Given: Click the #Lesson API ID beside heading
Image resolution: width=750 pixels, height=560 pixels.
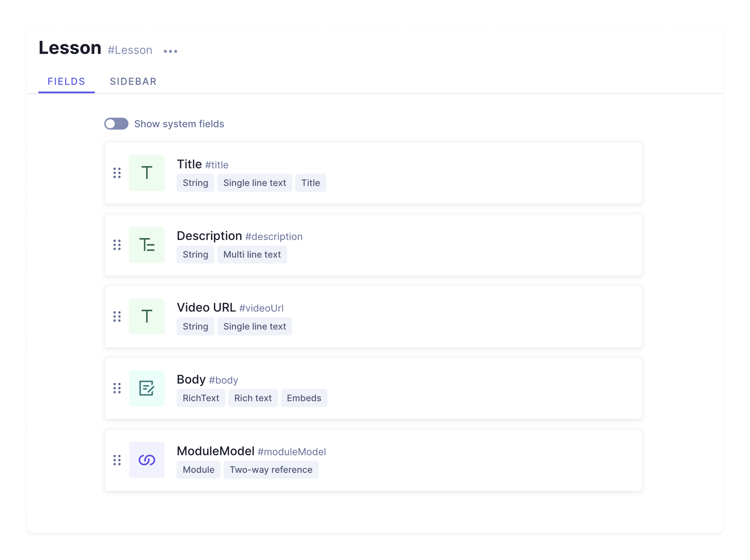Looking at the screenshot, I should coord(130,50).
